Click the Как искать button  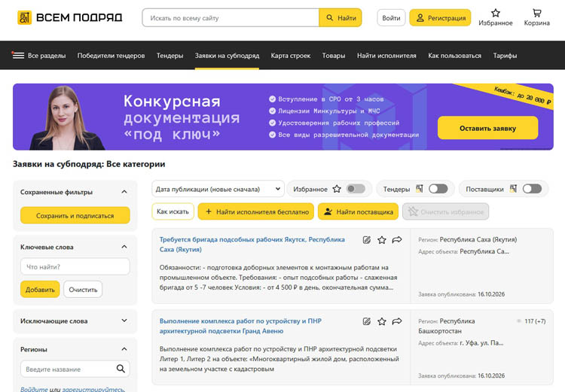pyautogui.click(x=173, y=211)
